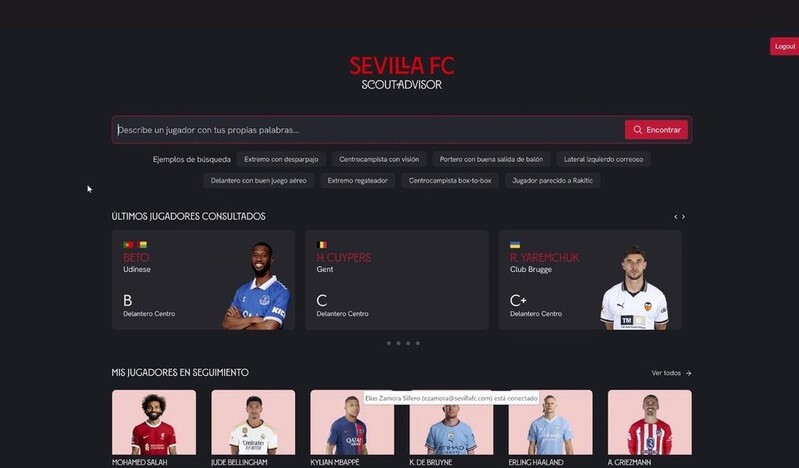Pick 'Jugador parecido a Rakitic' example

tap(552, 180)
